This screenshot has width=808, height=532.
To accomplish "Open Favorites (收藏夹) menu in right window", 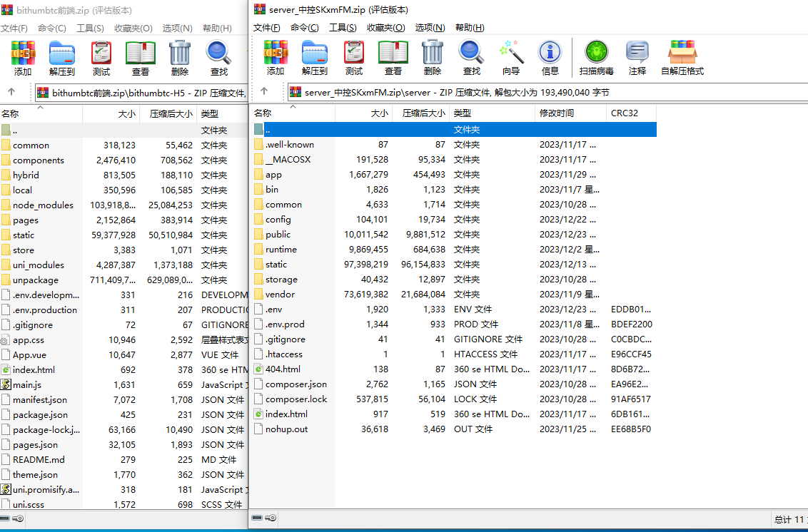I will click(x=385, y=28).
